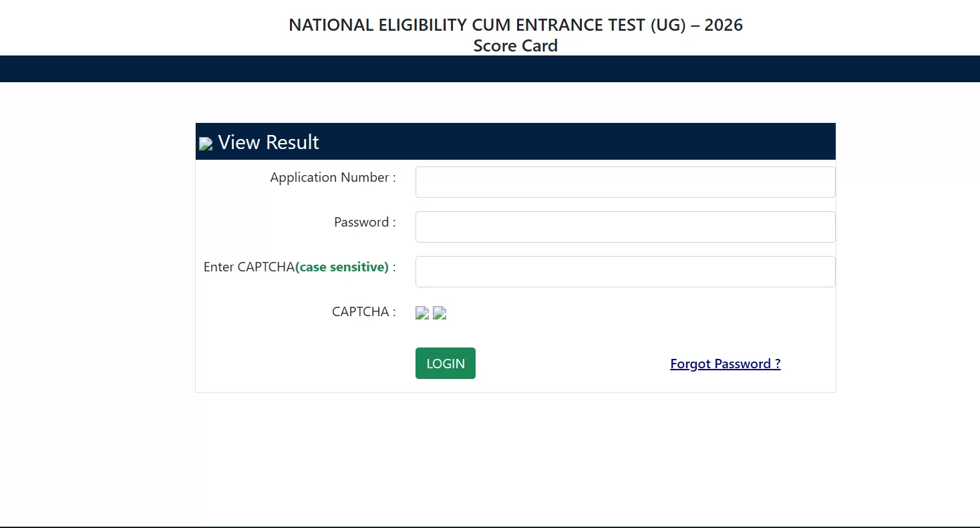Focus the Password input field
Viewport: 980px width, 528px height.
(x=625, y=227)
